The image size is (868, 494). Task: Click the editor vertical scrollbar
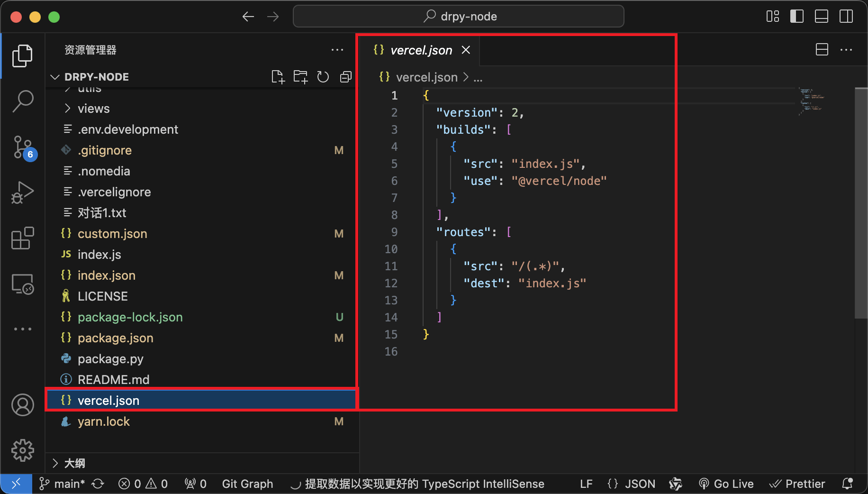click(861, 203)
